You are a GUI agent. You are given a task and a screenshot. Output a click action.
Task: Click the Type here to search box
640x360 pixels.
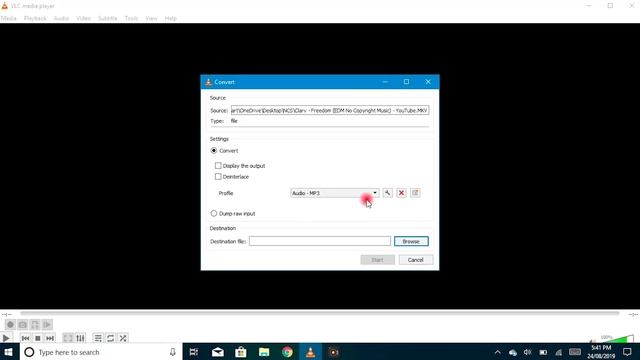(x=100, y=352)
